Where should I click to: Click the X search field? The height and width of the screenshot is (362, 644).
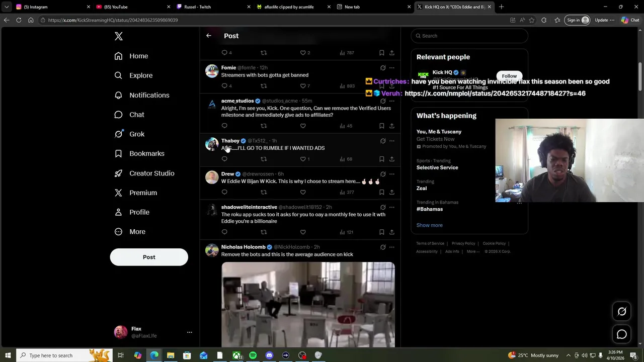coord(469,36)
